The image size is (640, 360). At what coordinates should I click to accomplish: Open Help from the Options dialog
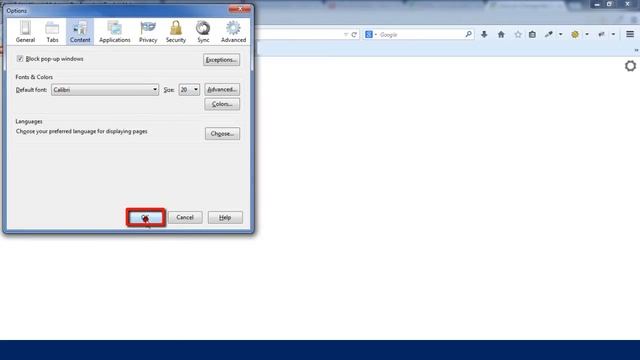coord(225,218)
